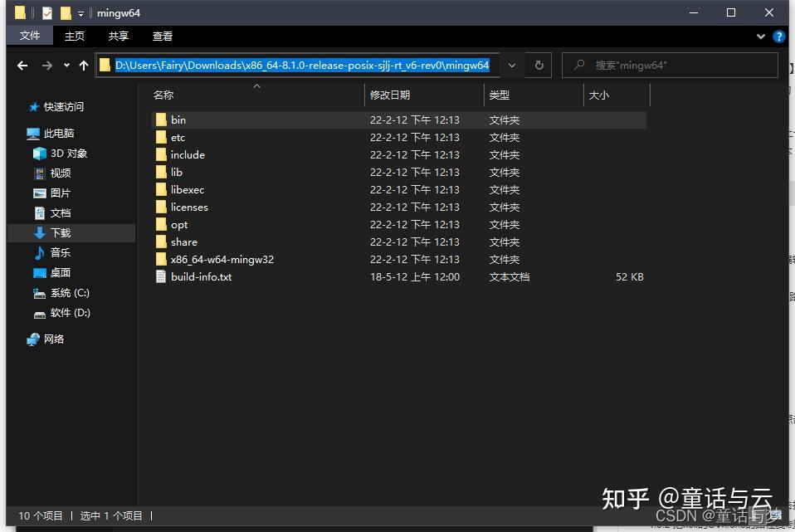Switch to the 查看 ribbon tab

162,36
